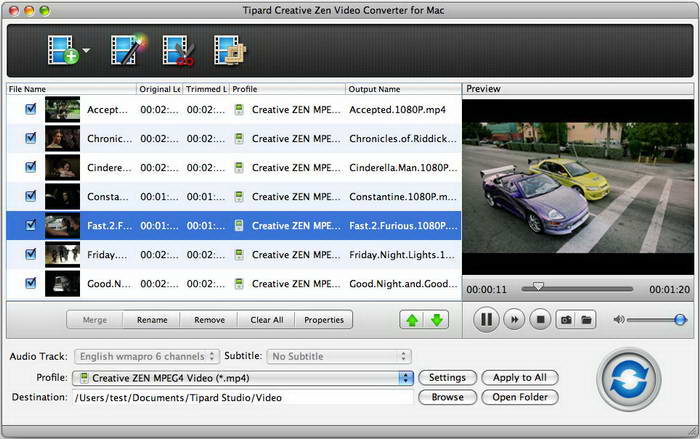Move selected file down with green arrow
Viewport: 700px width, 439px height.
[x=437, y=320]
